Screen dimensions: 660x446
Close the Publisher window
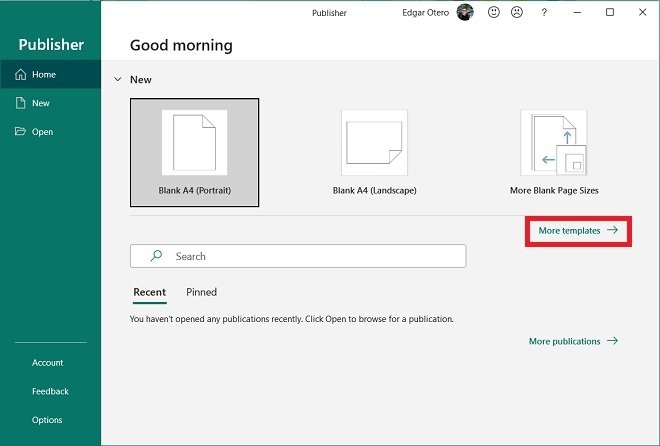point(642,12)
